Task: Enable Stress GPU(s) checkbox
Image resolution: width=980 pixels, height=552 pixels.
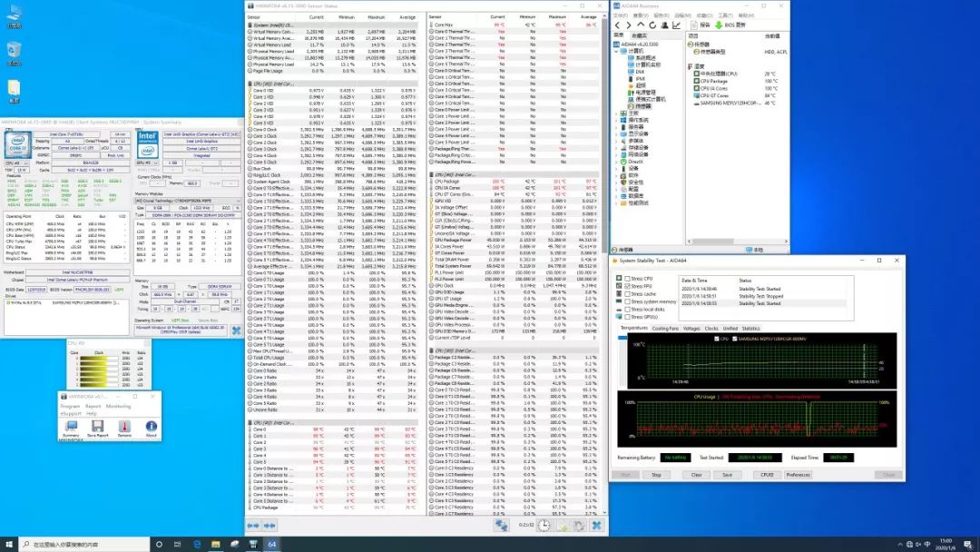Action: 628,317
